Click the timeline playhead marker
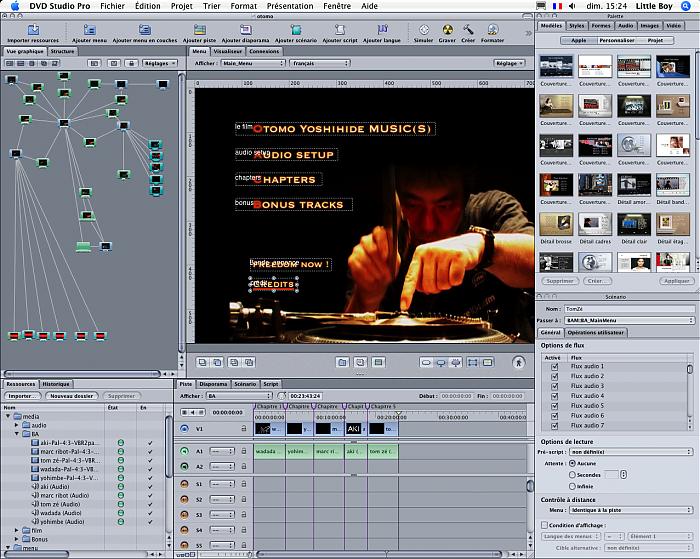Screen dimensions: 700x559 tap(398, 414)
